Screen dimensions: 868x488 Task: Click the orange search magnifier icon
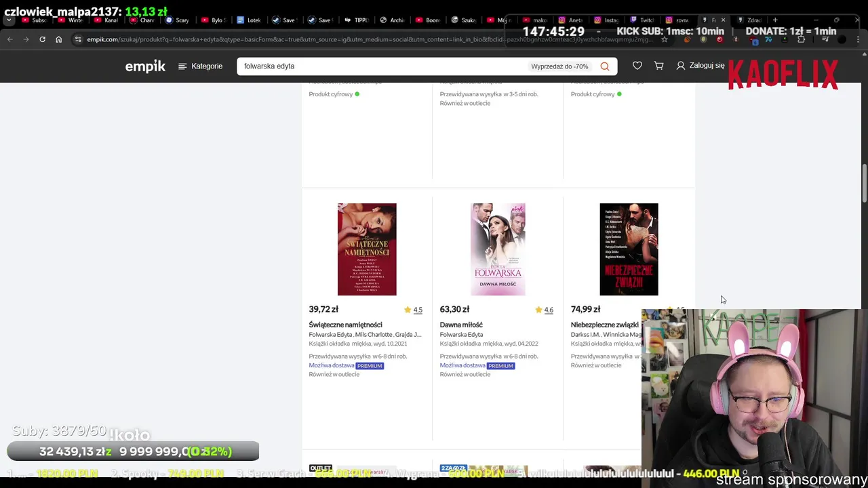point(605,66)
